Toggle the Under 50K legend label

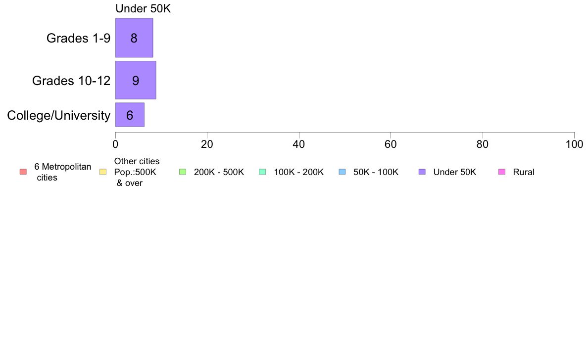point(454,172)
